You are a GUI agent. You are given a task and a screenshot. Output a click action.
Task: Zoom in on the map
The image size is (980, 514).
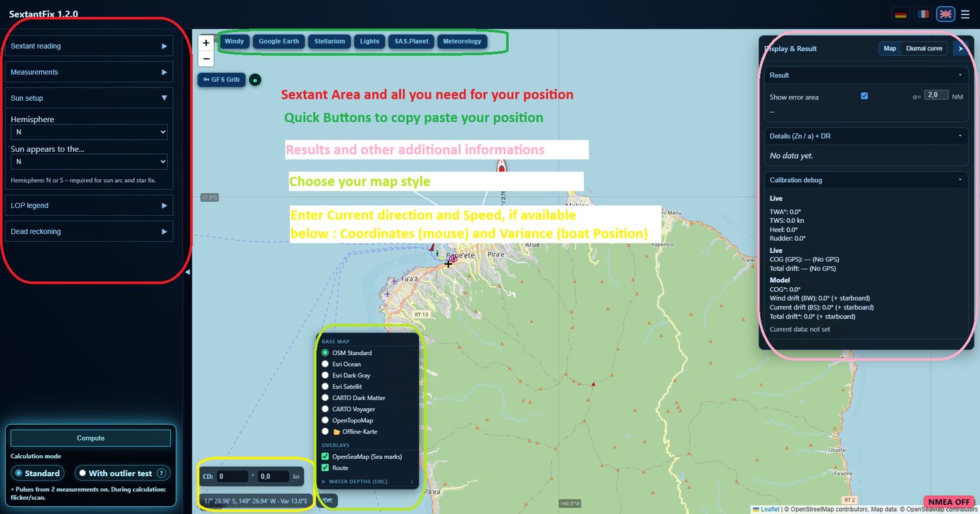206,43
